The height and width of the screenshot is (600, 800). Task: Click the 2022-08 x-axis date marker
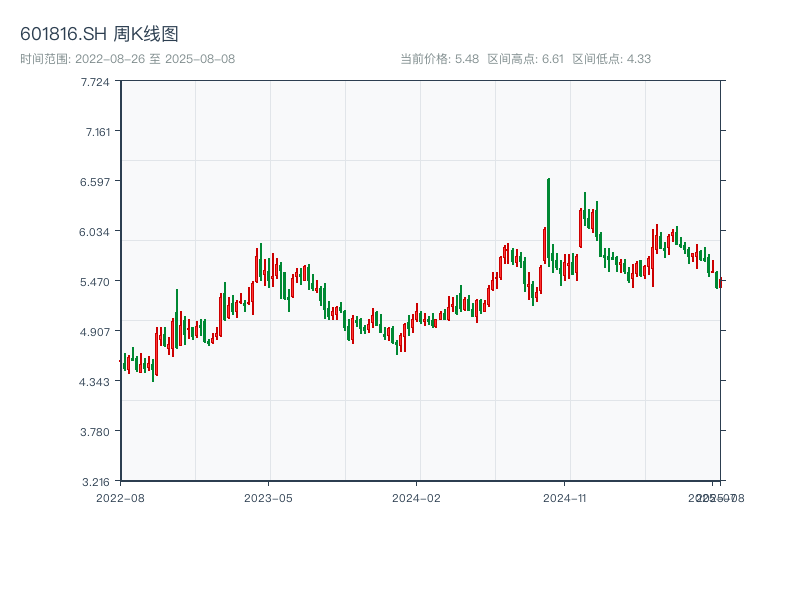(120, 497)
